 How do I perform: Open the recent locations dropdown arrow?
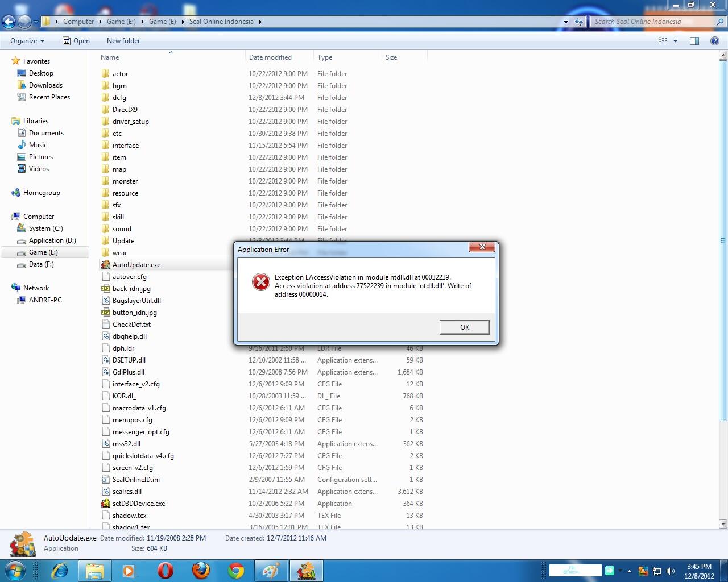click(36, 22)
